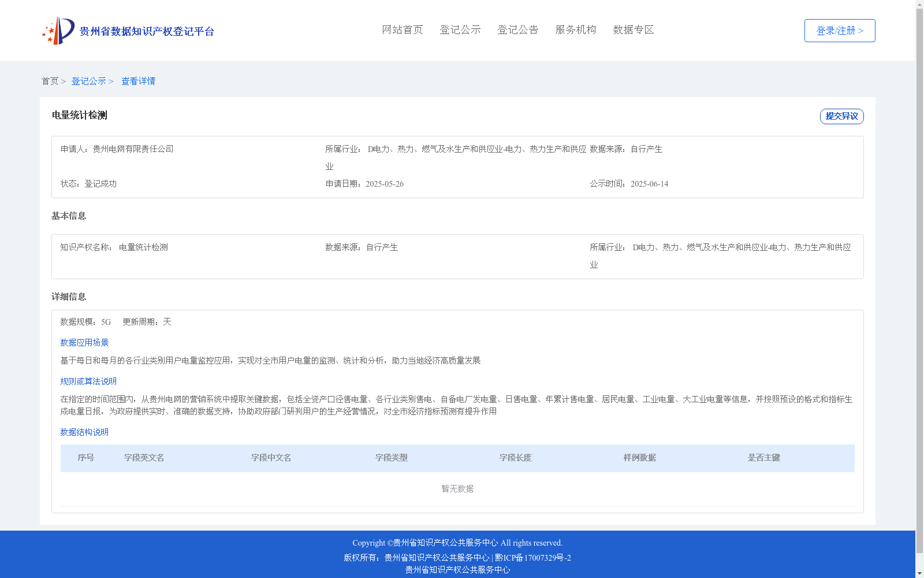Click the 登录/注册 button
924x578 pixels.
tap(840, 31)
